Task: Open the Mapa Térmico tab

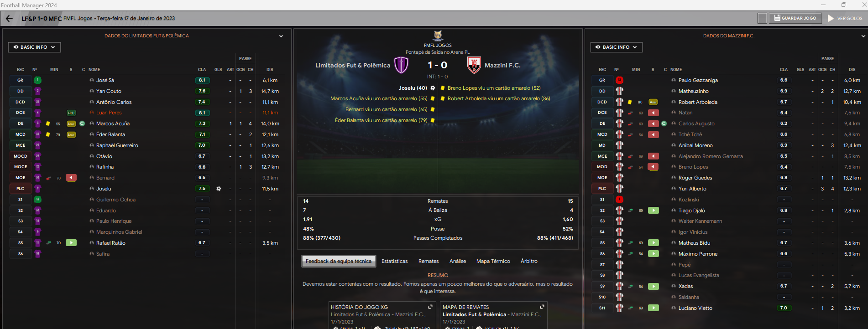Action: 493,261
